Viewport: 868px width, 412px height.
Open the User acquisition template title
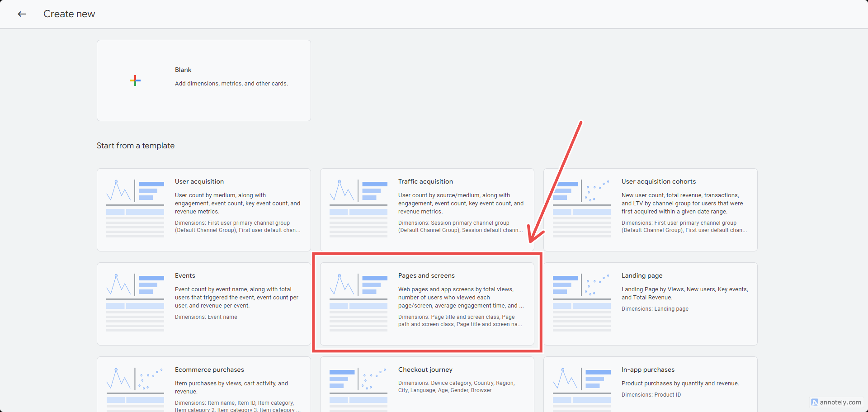(199, 181)
